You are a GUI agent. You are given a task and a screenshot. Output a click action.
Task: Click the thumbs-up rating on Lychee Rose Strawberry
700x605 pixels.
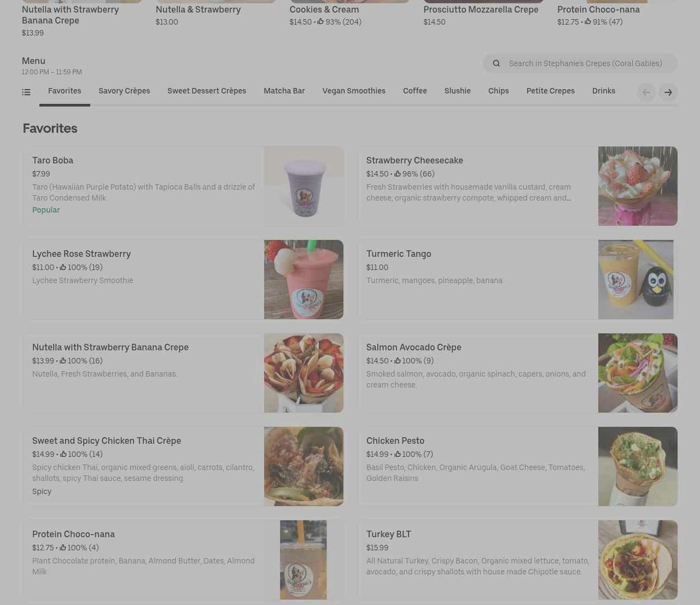pos(81,267)
